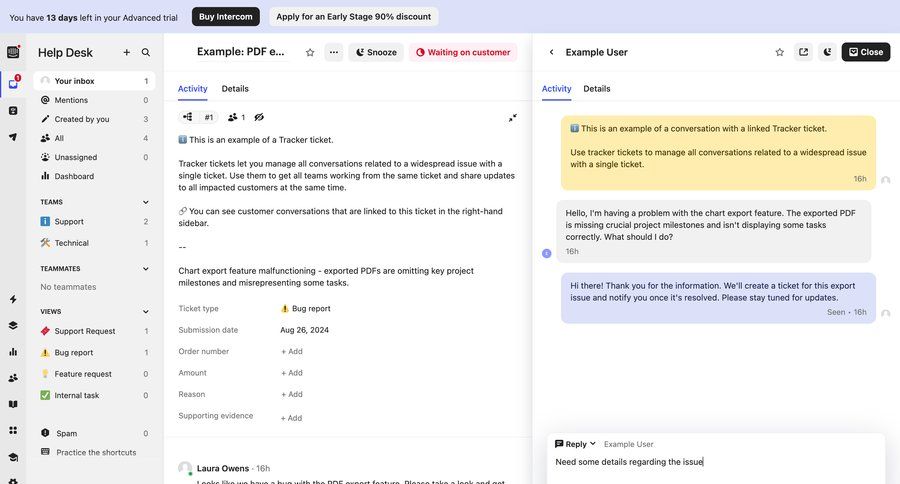The width and height of the screenshot is (900, 484).
Task: Open the Reports bar chart sidebar icon
Action: click(x=13, y=352)
